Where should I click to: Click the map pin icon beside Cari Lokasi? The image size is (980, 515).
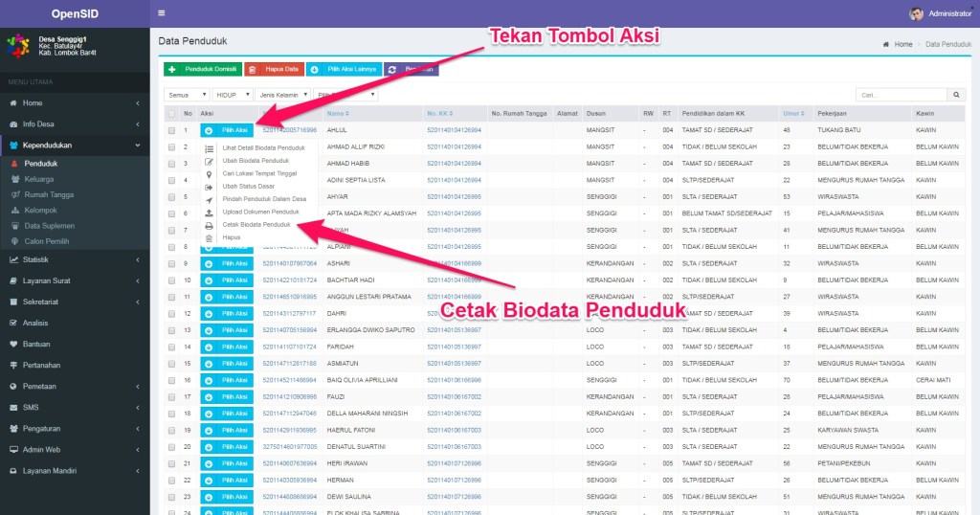(210, 174)
